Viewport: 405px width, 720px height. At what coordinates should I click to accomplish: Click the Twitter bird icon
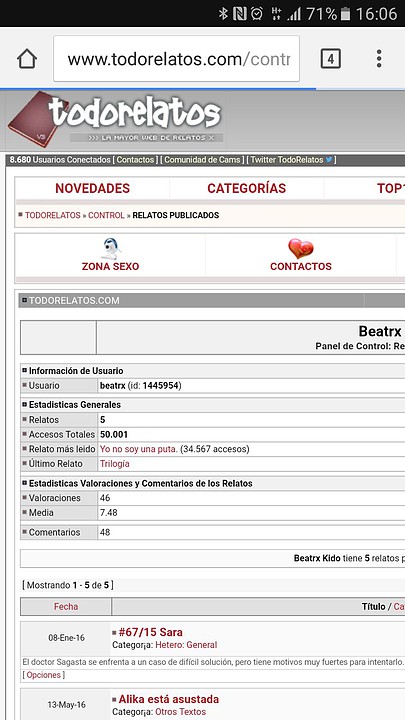[x=329, y=160]
